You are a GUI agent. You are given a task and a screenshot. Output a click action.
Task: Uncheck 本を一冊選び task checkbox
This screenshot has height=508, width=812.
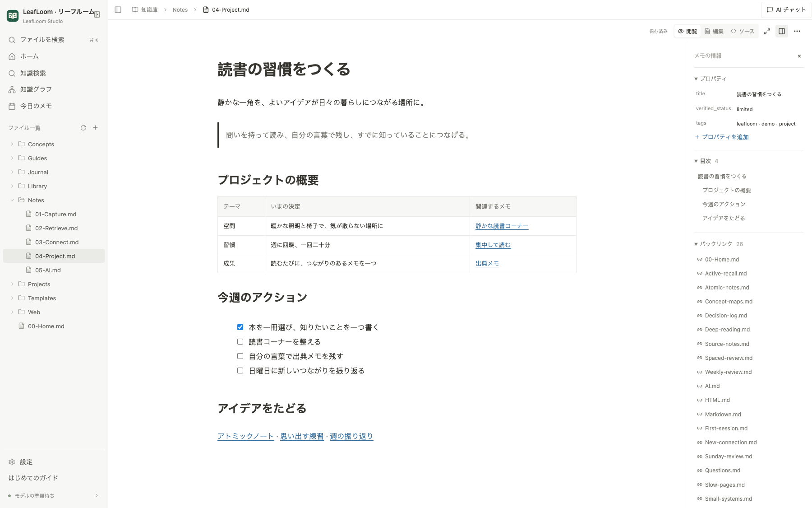(x=240, y=327)
